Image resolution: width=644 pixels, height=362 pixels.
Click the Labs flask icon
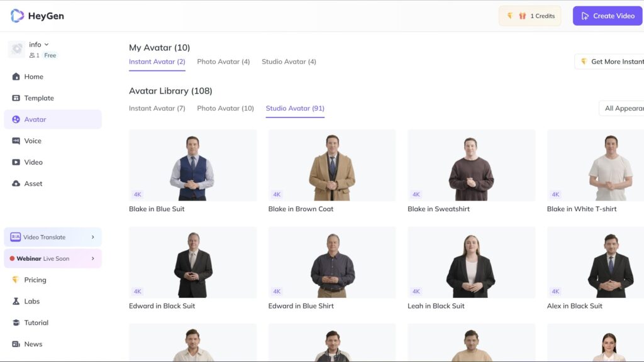(16, 301)
